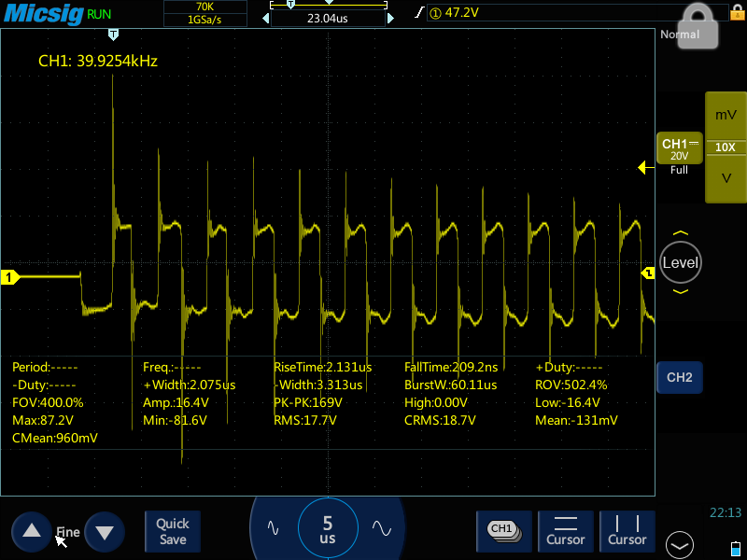Open the 23.04us delay time field
This screenshot has width=747, height=560.
pos(328,18)
